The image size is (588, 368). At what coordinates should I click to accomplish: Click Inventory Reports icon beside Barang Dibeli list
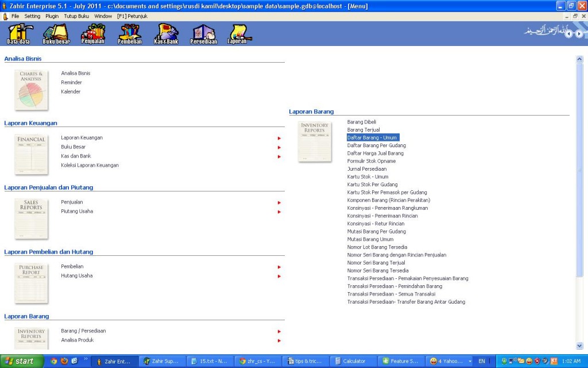coord(315,142)
